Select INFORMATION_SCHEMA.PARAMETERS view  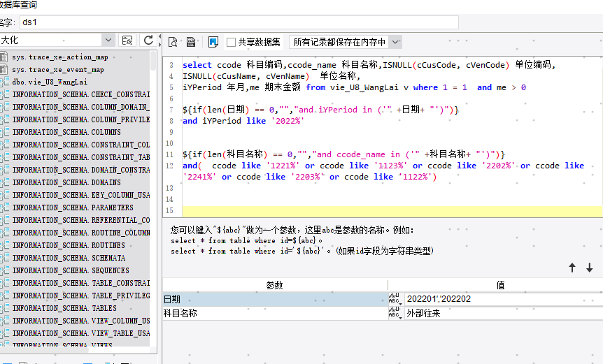(73, 208)
